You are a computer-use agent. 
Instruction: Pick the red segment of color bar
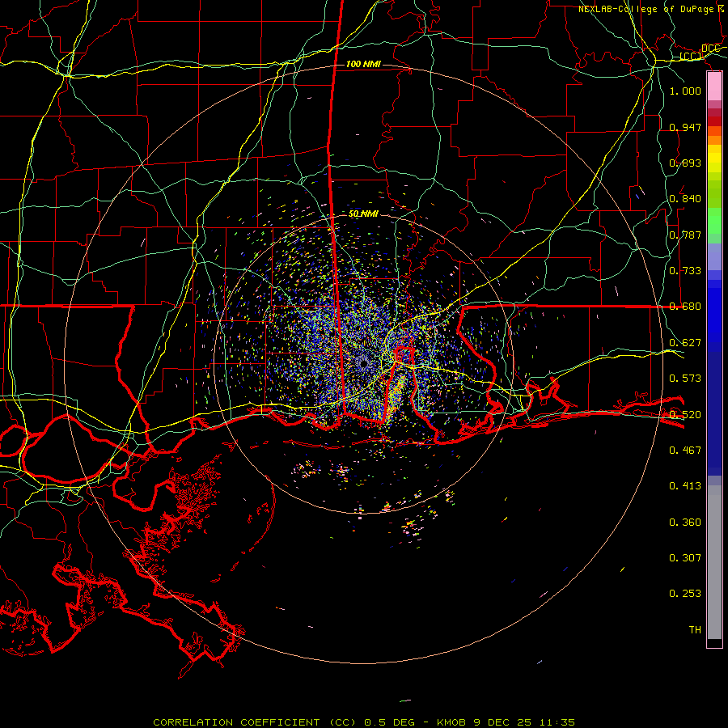point(714,121)
